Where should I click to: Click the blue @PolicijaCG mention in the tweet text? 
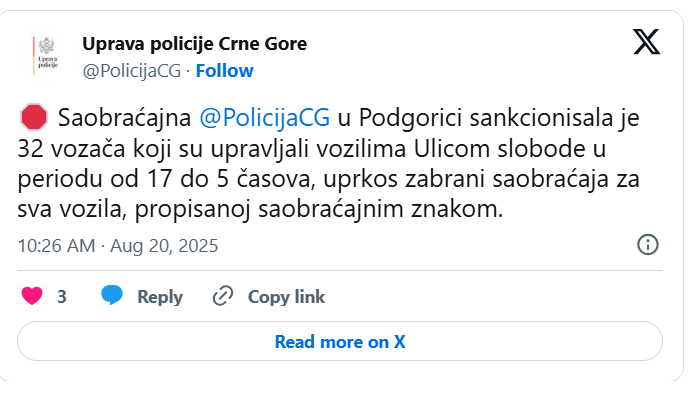click(264, 118)
